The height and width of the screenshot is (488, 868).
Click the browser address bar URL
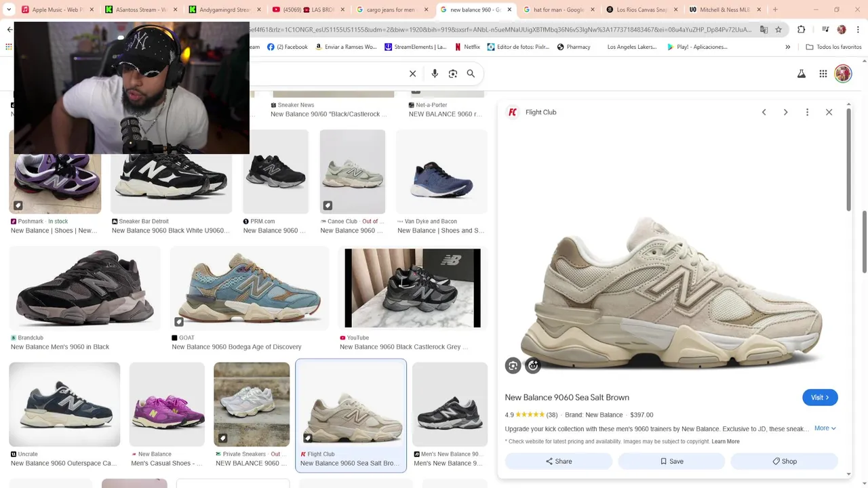500,30
